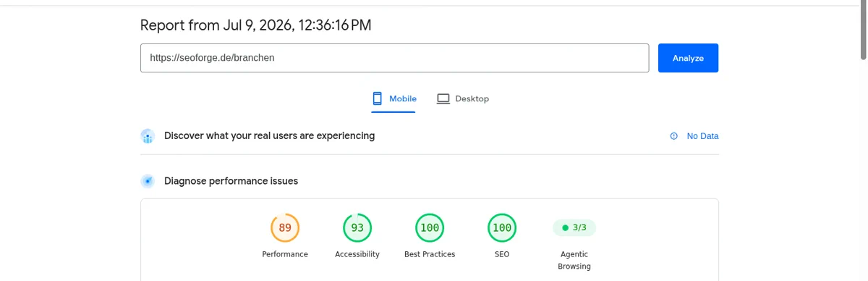Click the real users experience section icon
The height and width of the screenshot is (281, 868).
point(148,136)
